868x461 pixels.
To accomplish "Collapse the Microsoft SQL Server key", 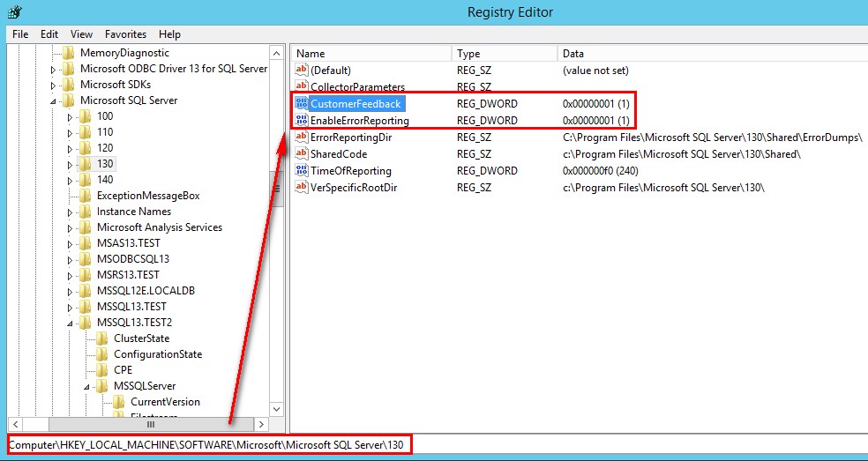I will [53, 101].
